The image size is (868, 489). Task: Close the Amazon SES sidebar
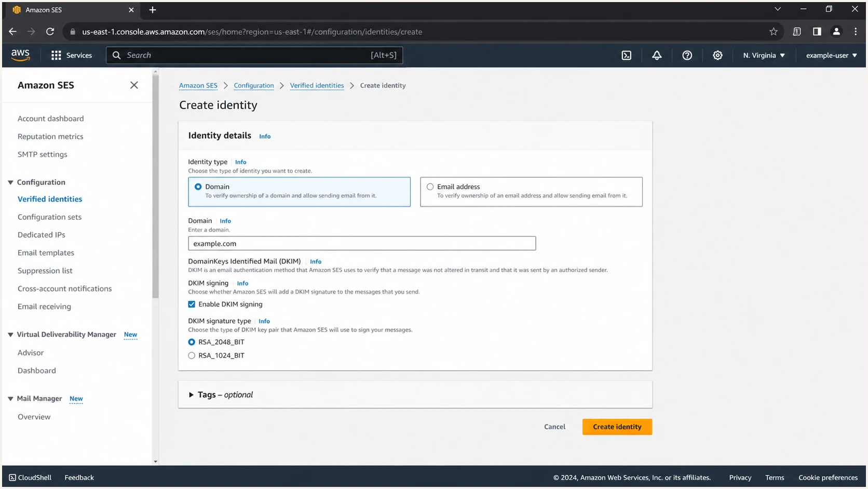coord(134,85)
